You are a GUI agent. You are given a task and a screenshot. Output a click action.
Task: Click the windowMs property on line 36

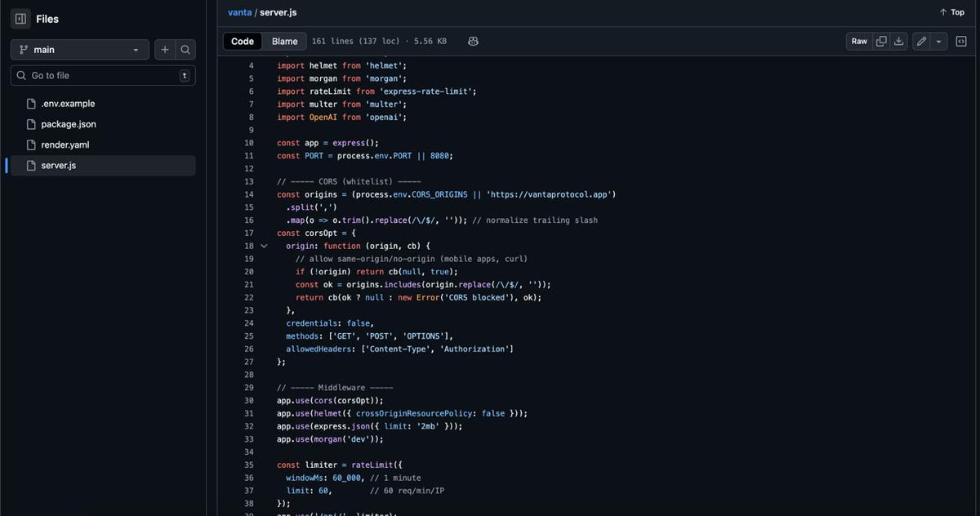[x=306, y=478]
